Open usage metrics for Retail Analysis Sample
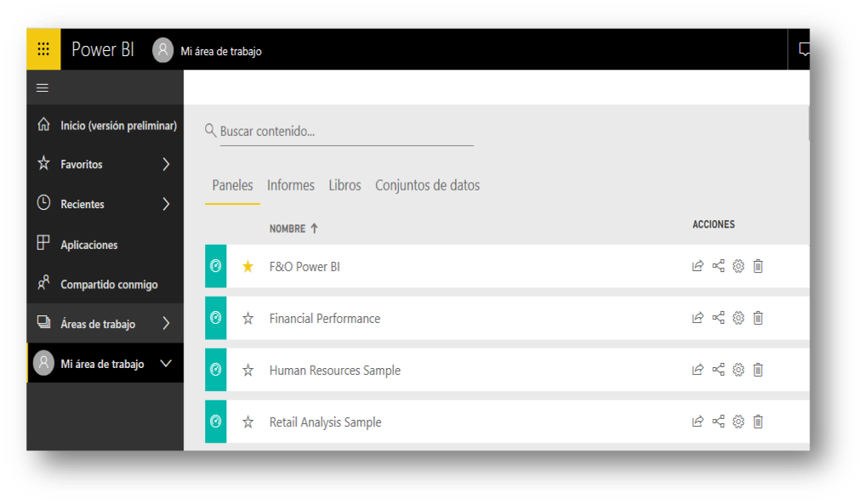The width and height of the screenshot is (864, 504). tap(697, 422)
